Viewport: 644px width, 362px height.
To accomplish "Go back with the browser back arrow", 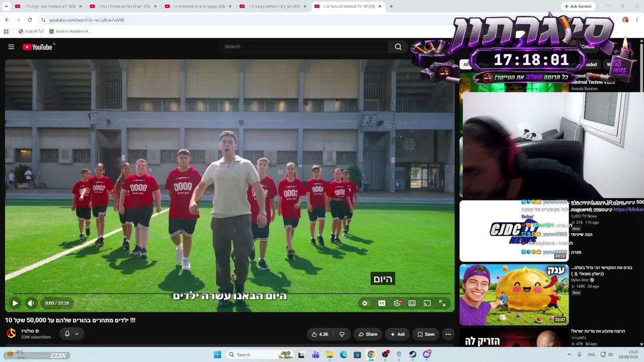I will [7, 20].
